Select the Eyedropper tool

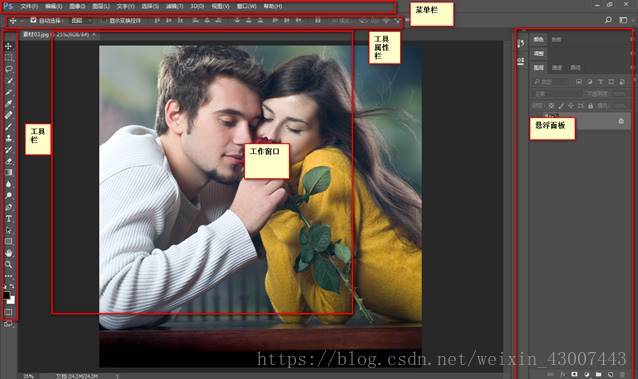click(x=9, y=103)
